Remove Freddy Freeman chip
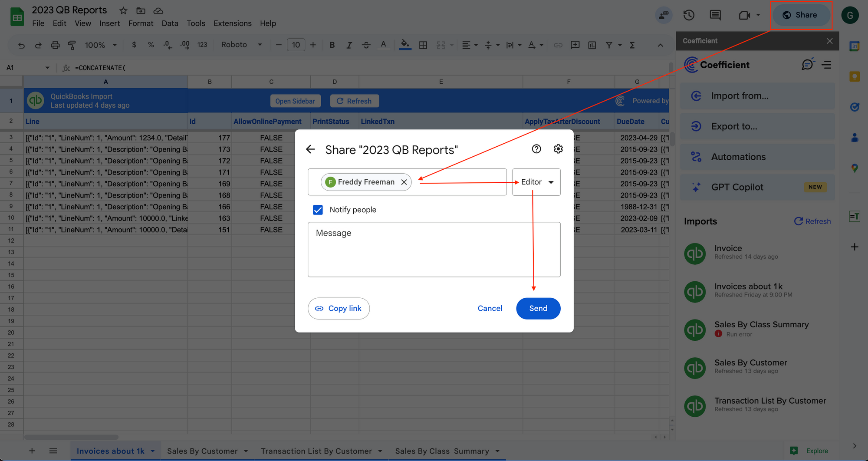Screen dimensions: 868x461 click(404, 182)
